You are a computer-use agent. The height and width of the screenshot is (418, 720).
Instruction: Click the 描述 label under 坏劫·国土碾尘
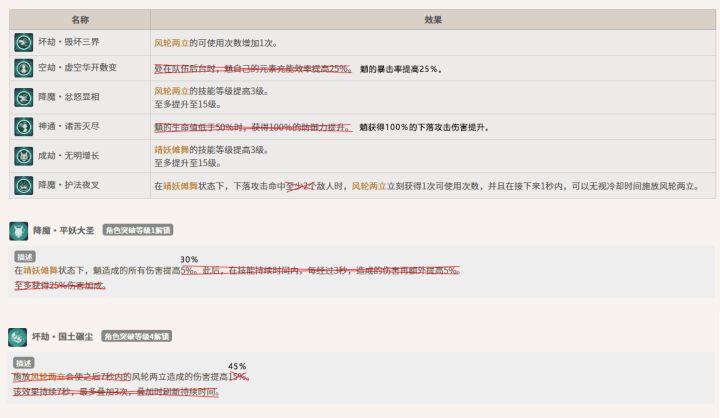click(x=24, y=363)
